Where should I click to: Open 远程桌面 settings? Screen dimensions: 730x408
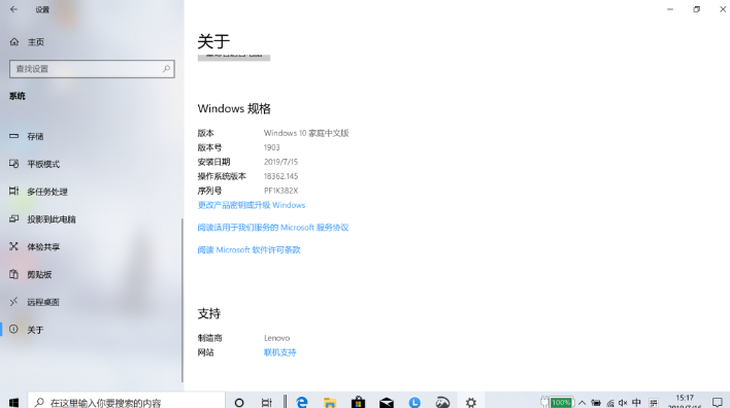pos(43,302)
